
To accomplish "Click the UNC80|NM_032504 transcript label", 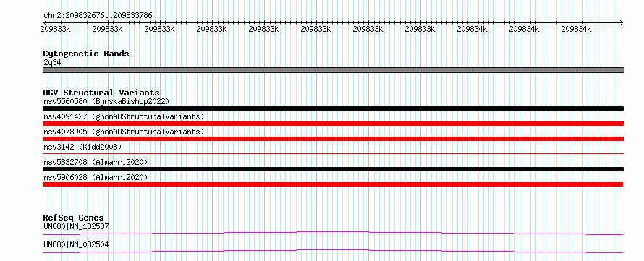I will point(76,245).
